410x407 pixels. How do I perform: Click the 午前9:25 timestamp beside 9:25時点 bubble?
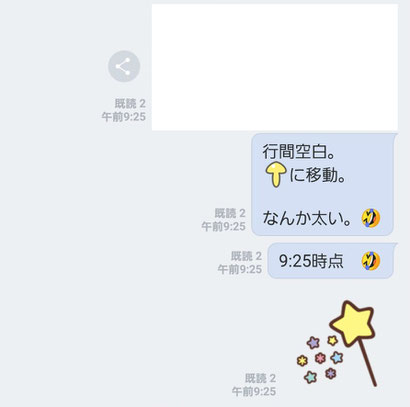tap(240, 269)
